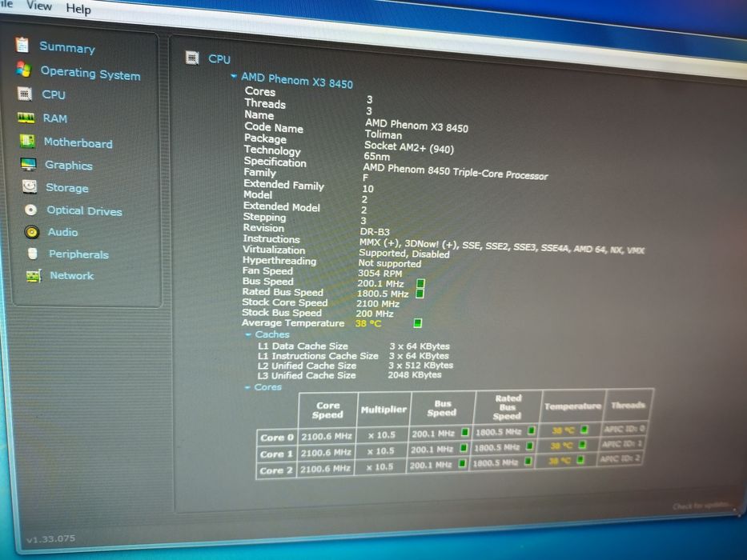Click the Core 1 row label

(x=276, y=454)
